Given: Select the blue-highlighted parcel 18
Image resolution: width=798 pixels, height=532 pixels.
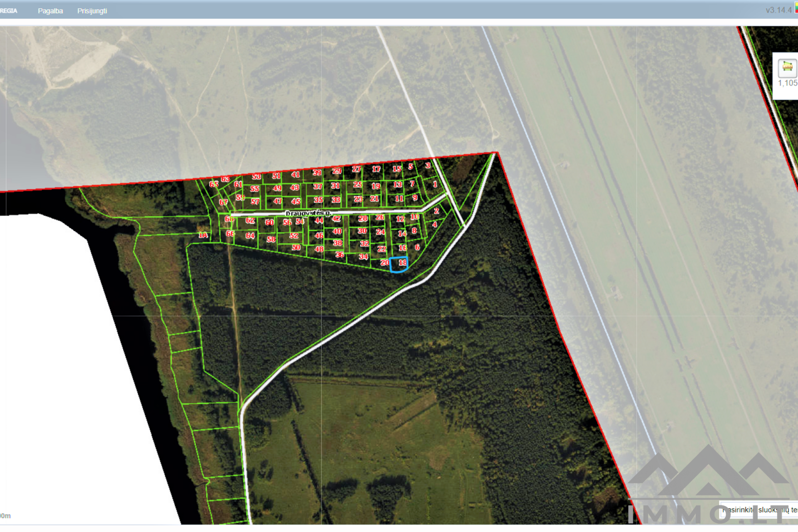Looking at the screenshot, I should tap(399, 264).
